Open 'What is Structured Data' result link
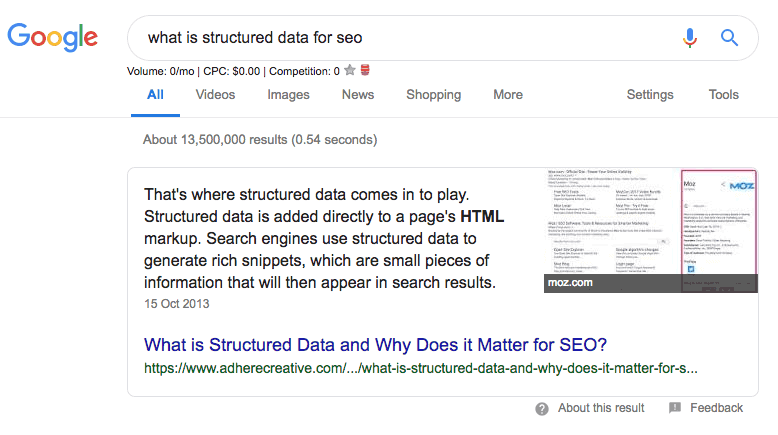This screenshot has height=435, width=778. coord(375,344)
